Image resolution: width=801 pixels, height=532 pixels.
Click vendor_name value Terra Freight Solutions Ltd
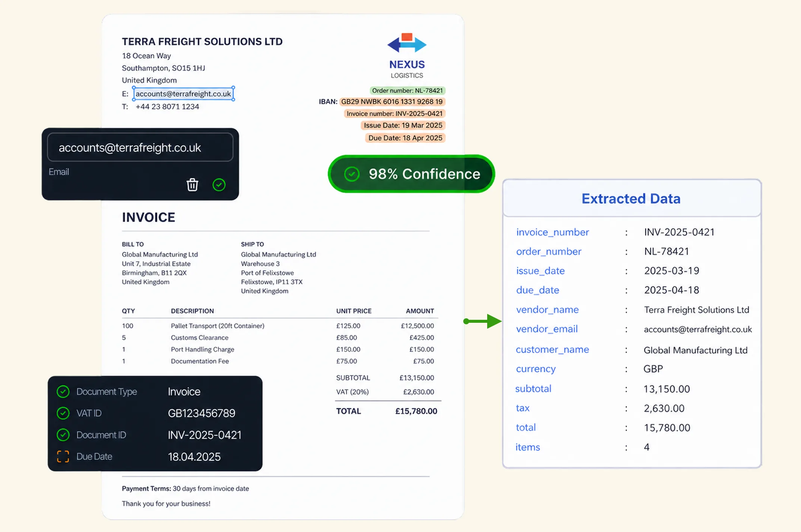(697, 310)
